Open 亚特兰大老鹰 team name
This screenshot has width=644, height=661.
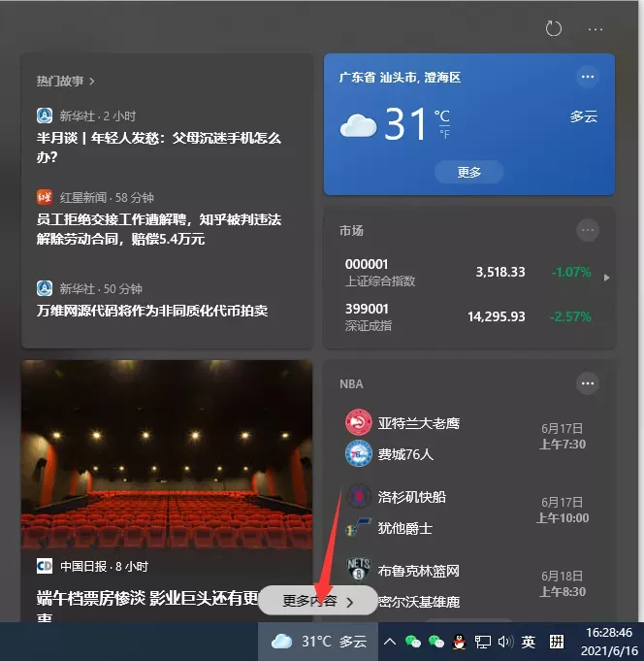(x=419, y=423)
